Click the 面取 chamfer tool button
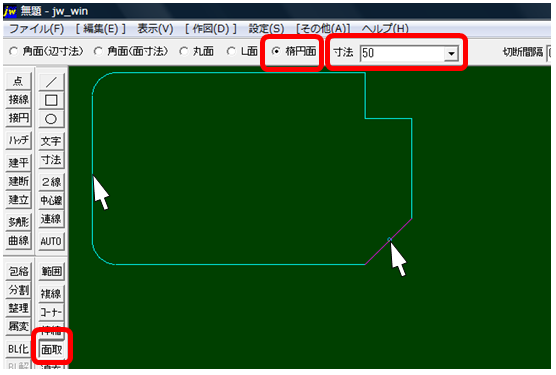This screenshot has height=375, width=556. click(51, 350)
